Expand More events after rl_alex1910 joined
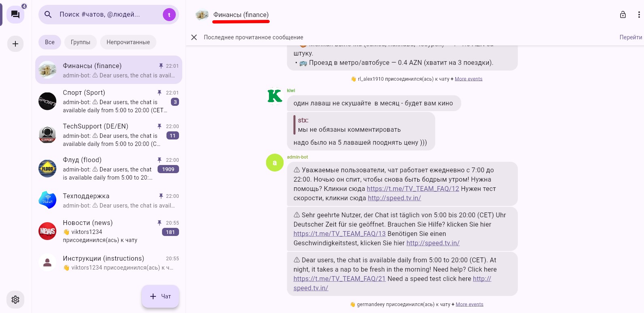644x313 pixels. pyautogui.click(x=468, y=79)
